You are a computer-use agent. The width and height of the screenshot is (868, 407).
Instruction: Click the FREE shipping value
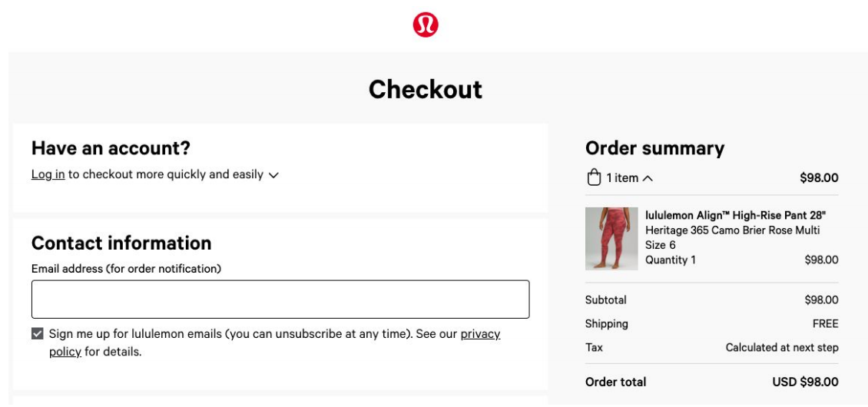pos(825,323)
